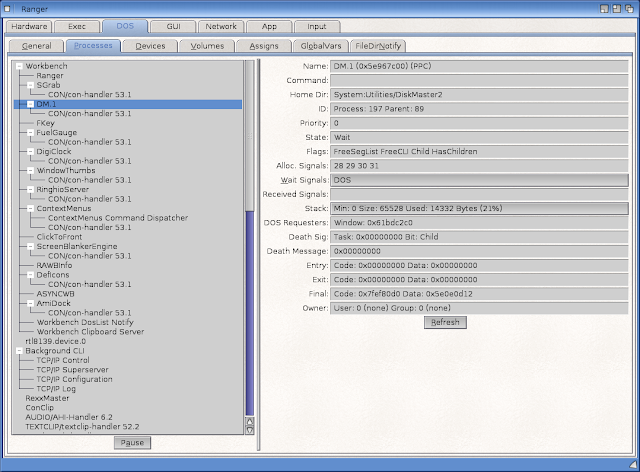Collapse the AmiDock process node

(x=31, y=303)
